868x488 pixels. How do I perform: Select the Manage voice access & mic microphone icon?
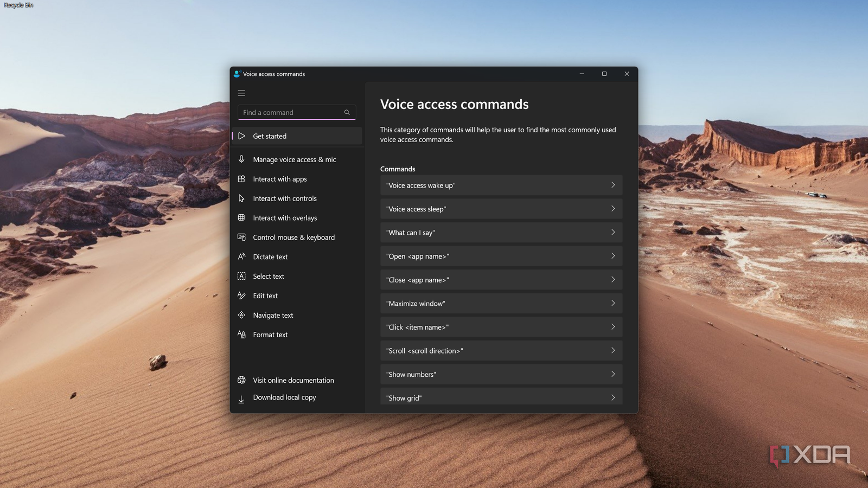point(241,159)
